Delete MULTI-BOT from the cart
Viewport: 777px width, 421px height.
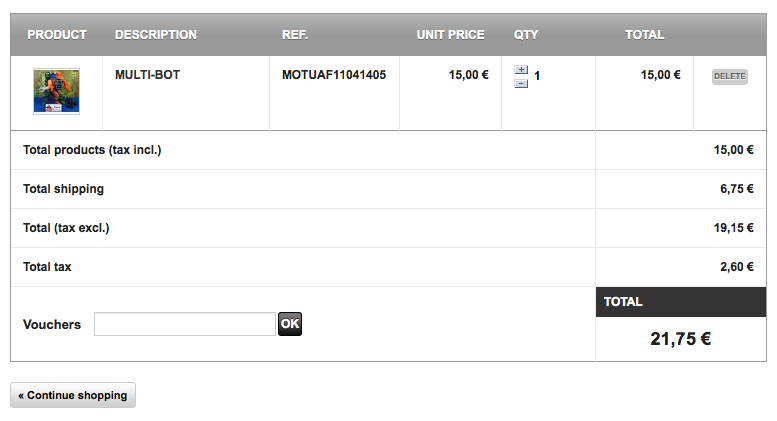(729, 76)
